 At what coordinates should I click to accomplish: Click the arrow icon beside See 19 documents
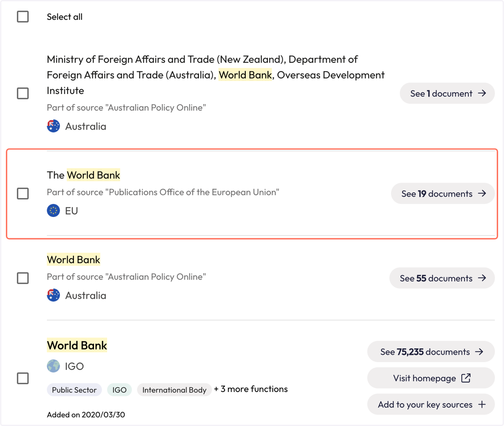[482, 193]
